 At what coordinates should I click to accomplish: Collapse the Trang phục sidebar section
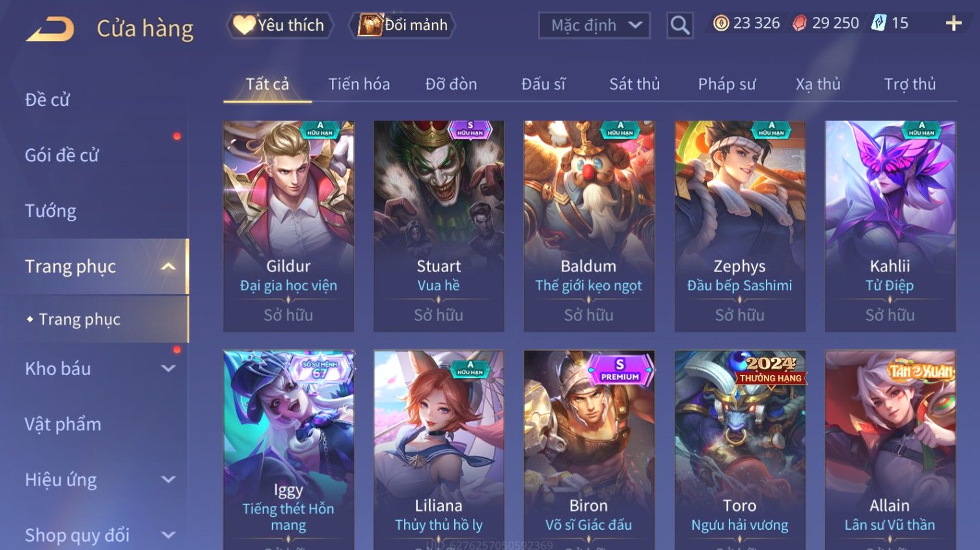tap(169, 267)
